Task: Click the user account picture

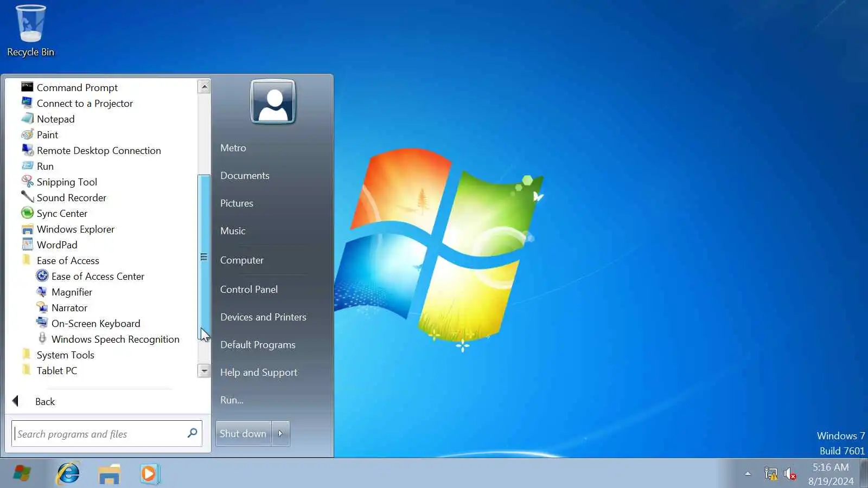Action: 273,101
